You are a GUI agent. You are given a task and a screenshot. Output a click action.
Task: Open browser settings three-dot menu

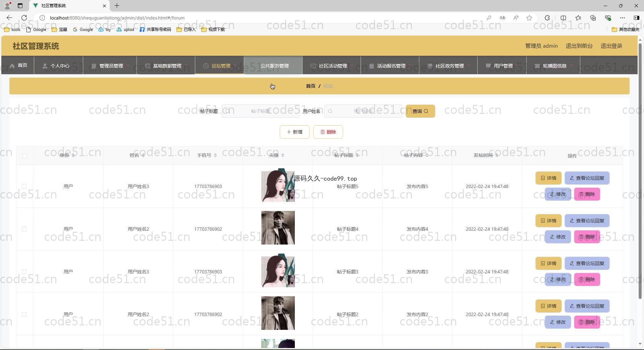623,18
